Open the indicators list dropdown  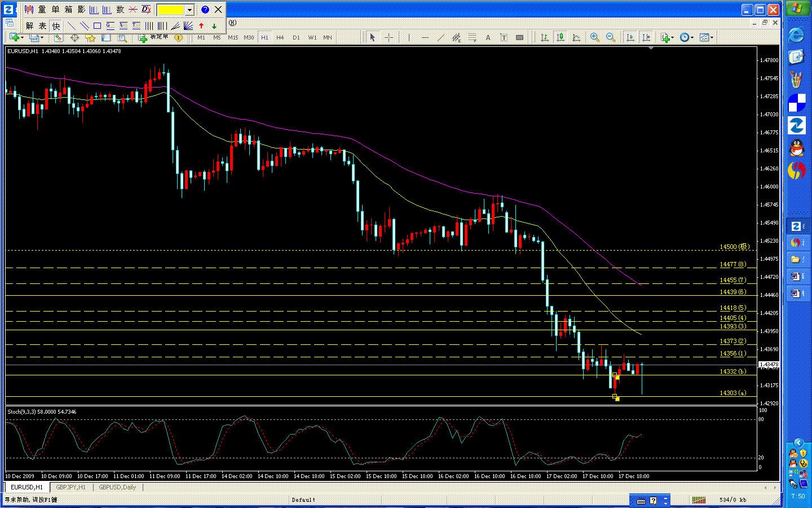pos(667,38)
